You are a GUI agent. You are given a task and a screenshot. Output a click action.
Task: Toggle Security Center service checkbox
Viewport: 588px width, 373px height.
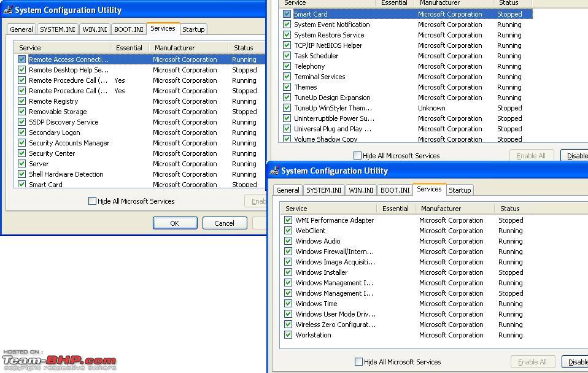[21, 153]
